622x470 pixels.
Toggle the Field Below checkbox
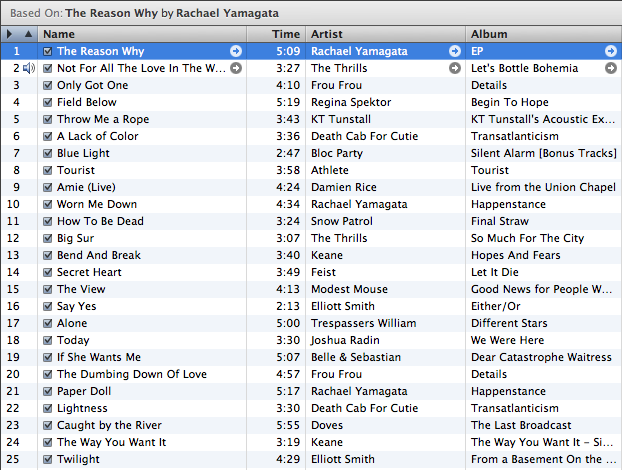[x=48, y=102]
